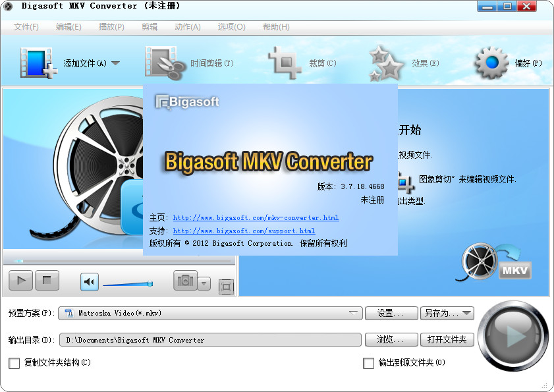Image resolution: width=554 pixels, height=392 pixels.
Task: Toggle full screen preview icon
Action: 226,287
